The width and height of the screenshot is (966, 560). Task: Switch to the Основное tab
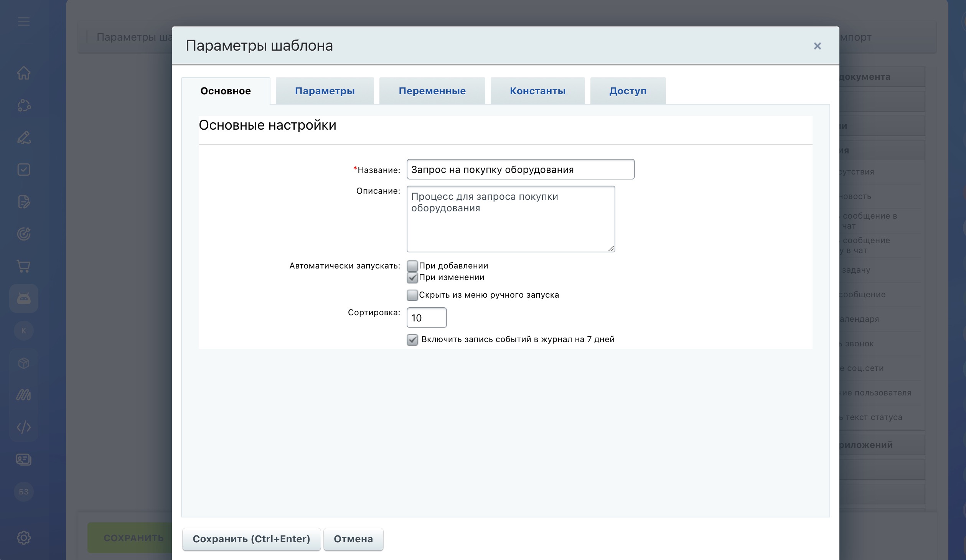226,91
